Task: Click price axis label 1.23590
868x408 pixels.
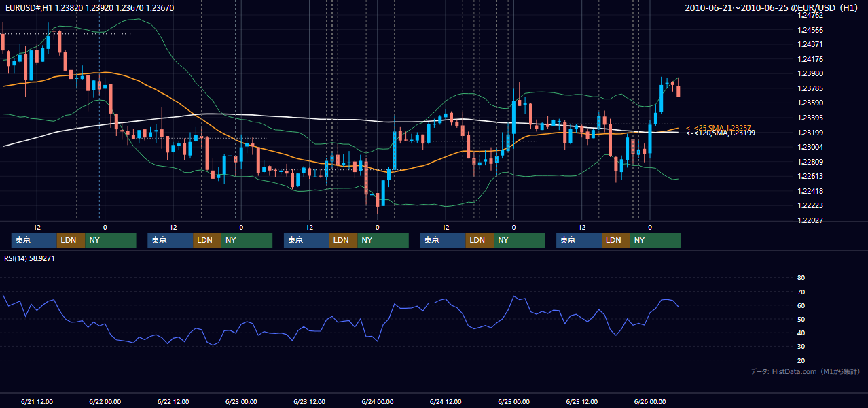Action: click(x=810, y=103)
